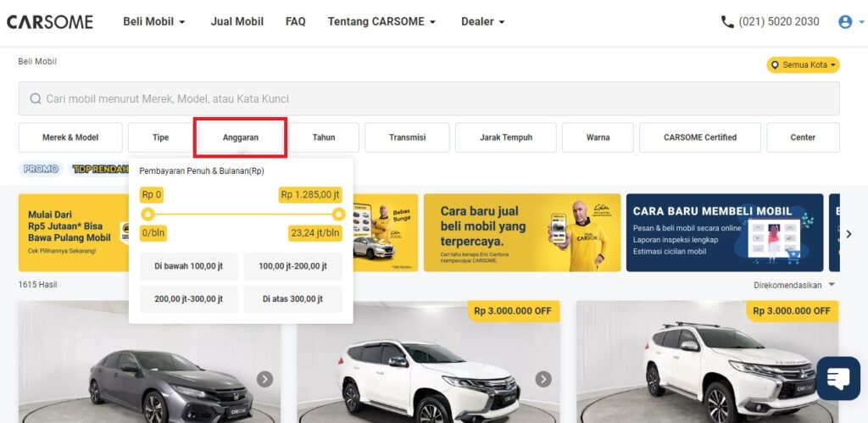The image size is (868, 423).
Task: Open the account dropdown arrow
Action: (x=861, y=22)
